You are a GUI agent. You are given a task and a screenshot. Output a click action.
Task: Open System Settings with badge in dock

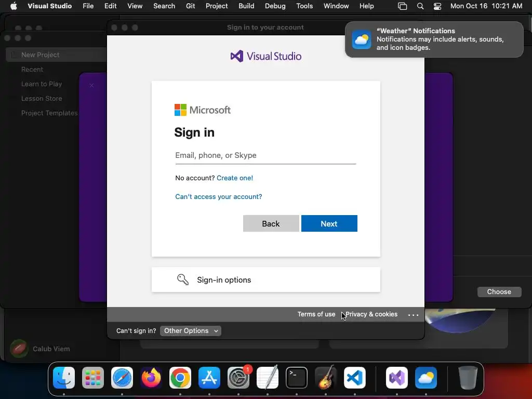pos(238,378)
